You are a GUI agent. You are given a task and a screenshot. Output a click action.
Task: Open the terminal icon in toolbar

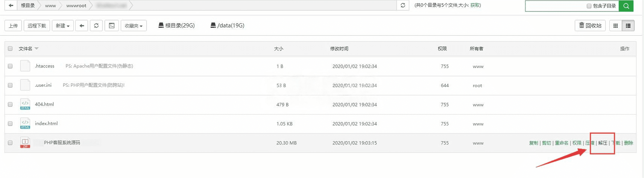coord(112,26)
